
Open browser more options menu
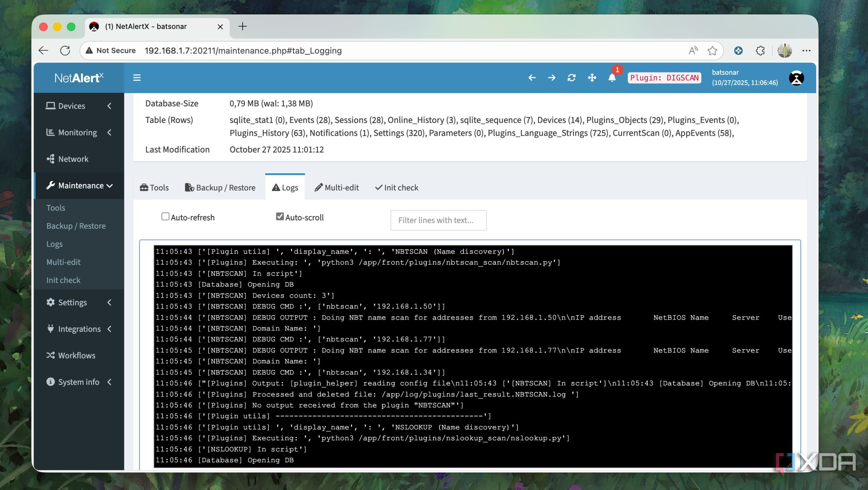tap(806, 51)
